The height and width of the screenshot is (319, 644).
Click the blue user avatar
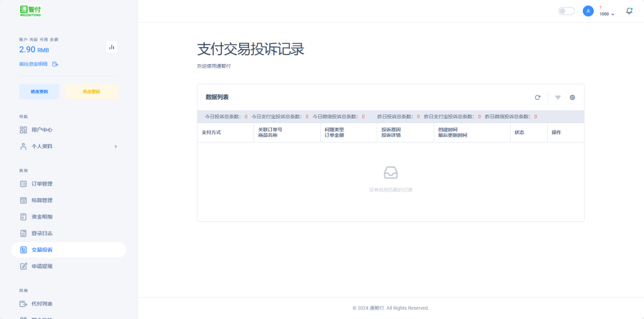(588, 11)
